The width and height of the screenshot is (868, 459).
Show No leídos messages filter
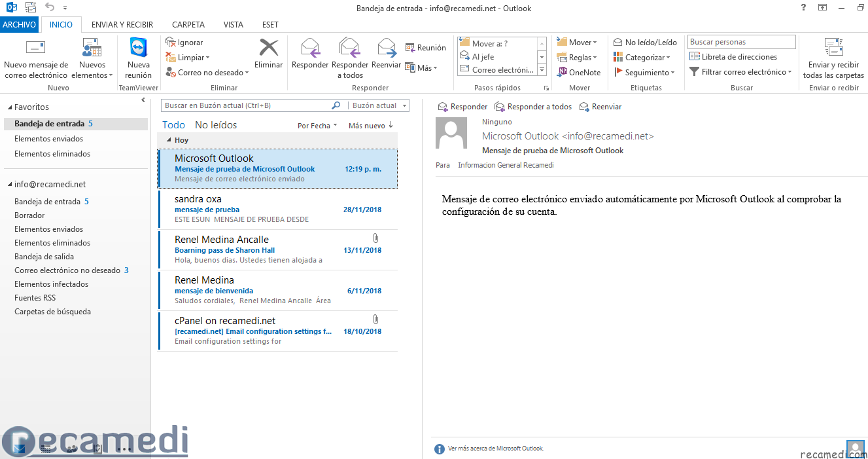point(216,125)
